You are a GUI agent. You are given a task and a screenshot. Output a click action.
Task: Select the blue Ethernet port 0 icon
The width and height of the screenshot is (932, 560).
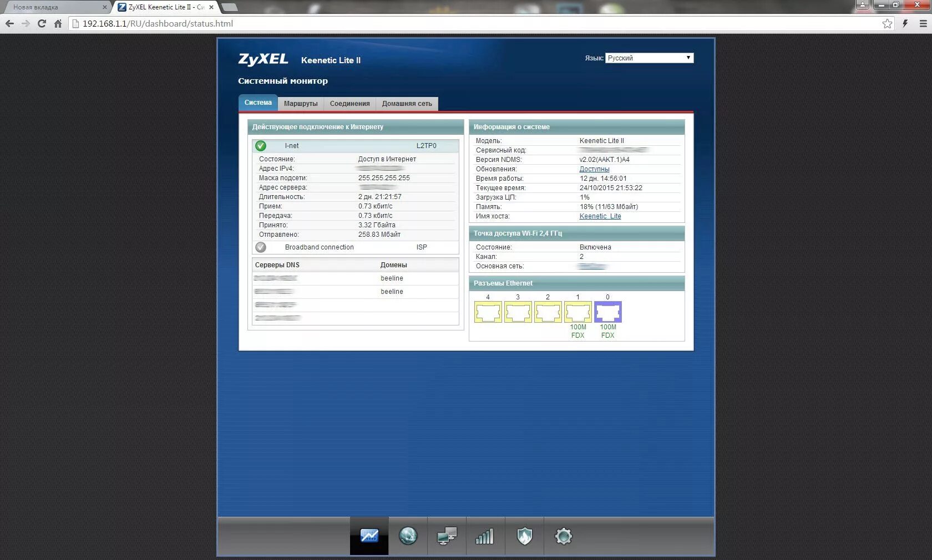[x=608, y=312]
